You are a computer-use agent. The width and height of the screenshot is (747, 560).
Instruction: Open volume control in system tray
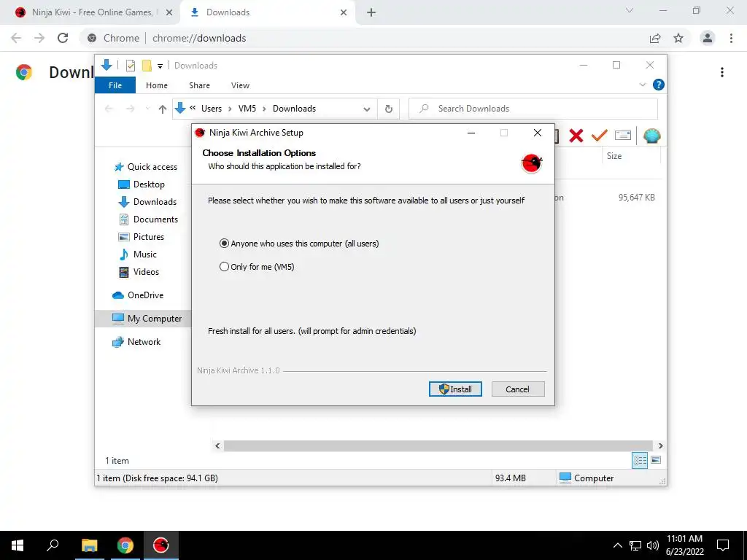coord(652,545)
